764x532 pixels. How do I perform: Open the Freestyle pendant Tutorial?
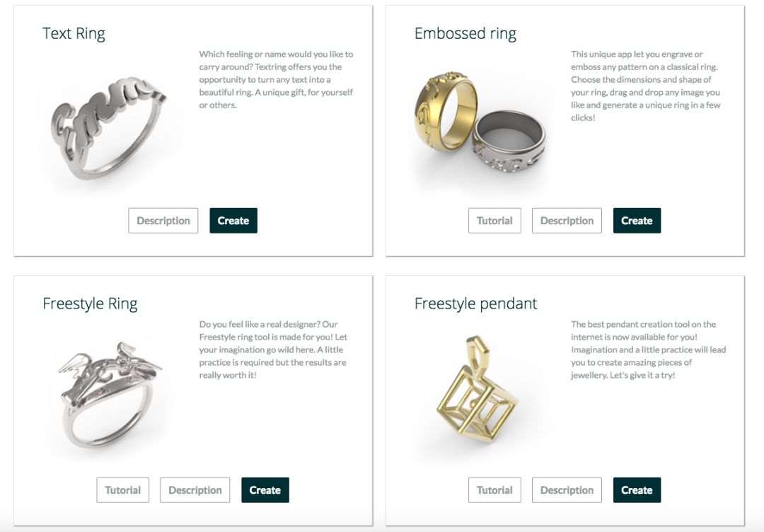coord(494,490)
